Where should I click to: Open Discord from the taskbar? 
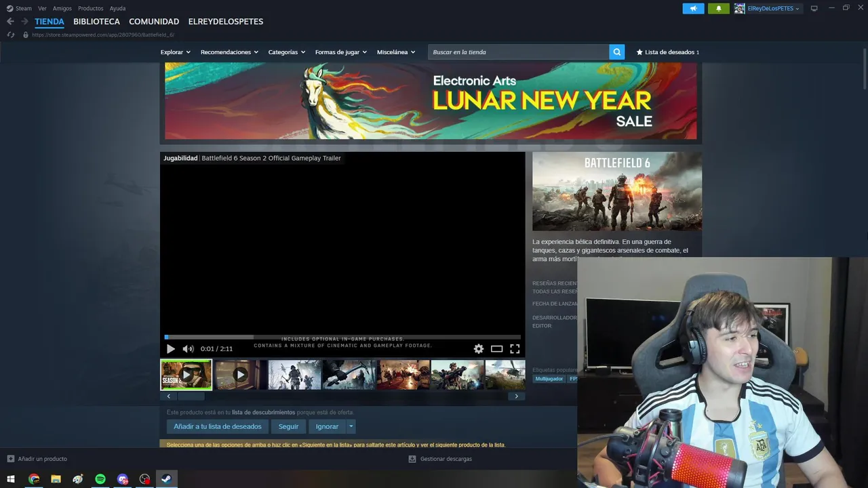(x=123, y=479)
